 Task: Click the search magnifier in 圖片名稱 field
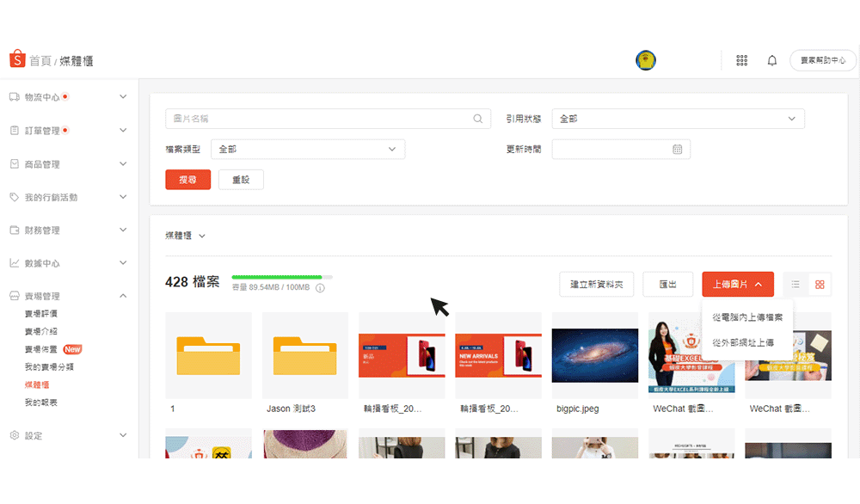coord(478,119)
